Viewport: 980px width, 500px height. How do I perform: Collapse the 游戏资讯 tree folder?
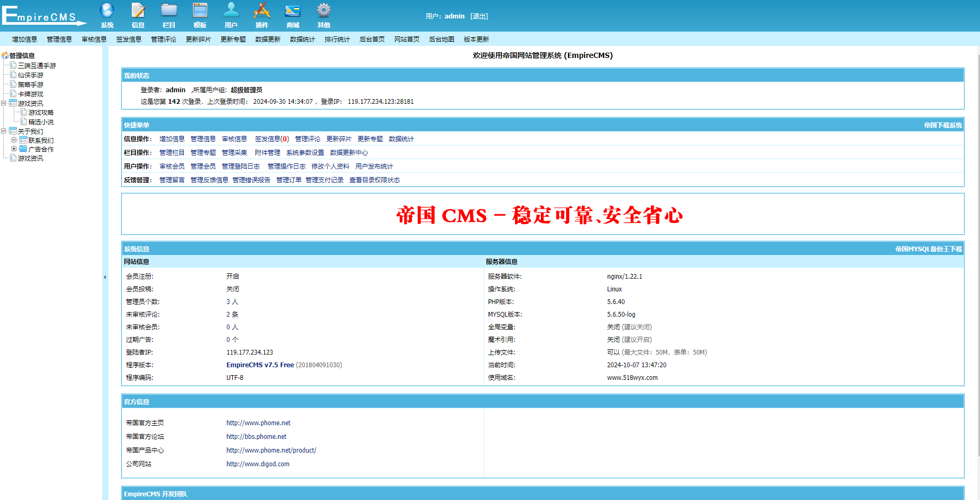[4, 103]
